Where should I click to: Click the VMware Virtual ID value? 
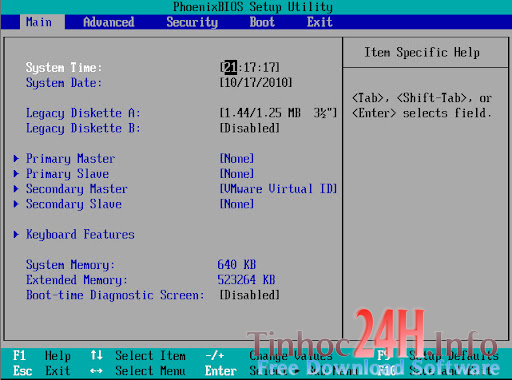(278, 189)
